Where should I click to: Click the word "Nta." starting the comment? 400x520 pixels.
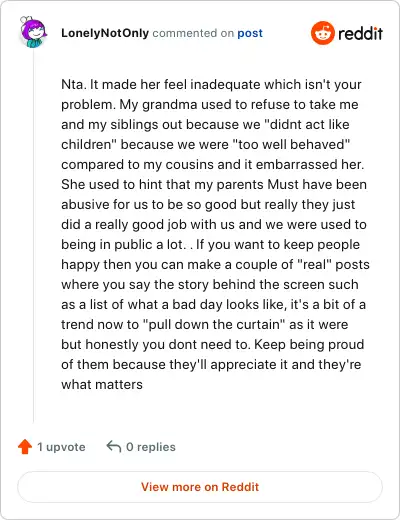74,84
